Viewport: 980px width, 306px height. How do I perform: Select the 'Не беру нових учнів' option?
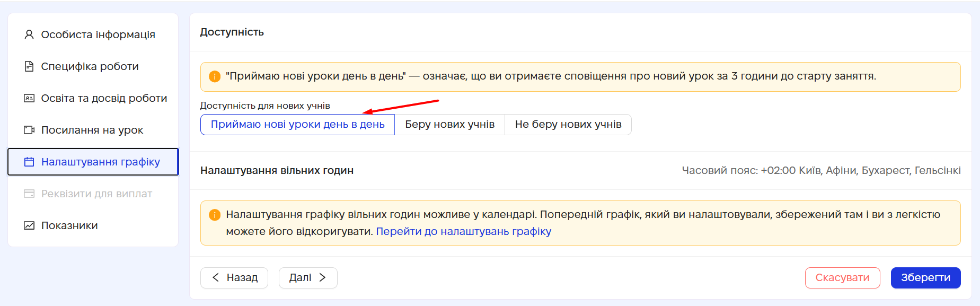(568, 125)
